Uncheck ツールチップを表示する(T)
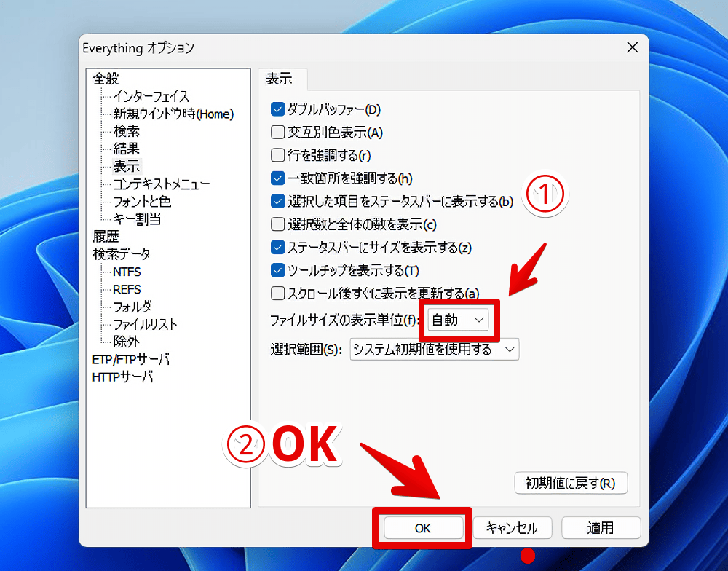 [277, 270]
